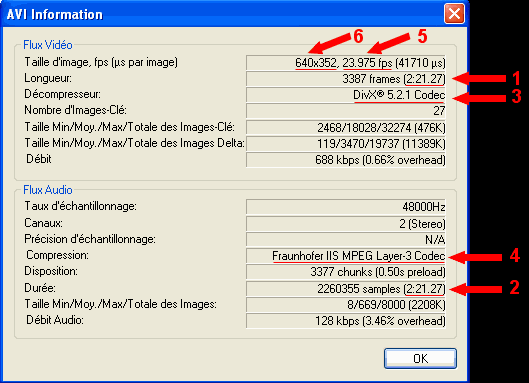Click the OK button
Image resolution: width=529 pixels, height=383 pixels.
[420, 358]
